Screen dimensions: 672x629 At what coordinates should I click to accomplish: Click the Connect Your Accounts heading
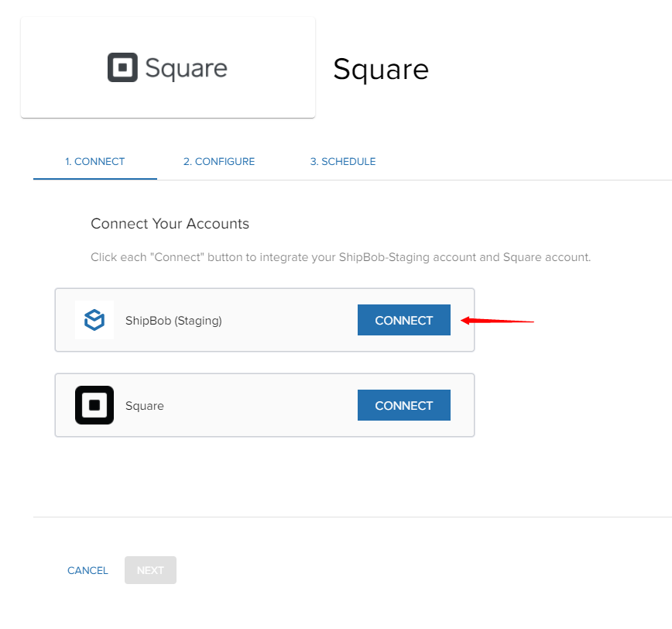[170, 223]
